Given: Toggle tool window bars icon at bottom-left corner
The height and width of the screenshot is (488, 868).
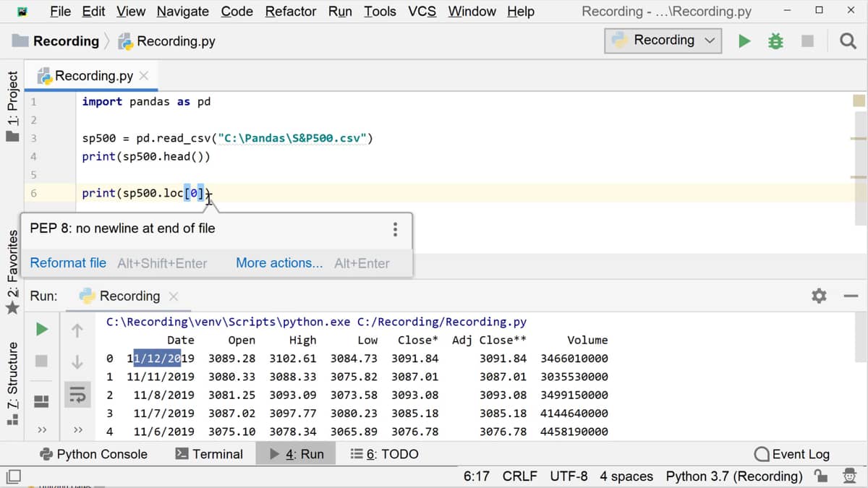Looking at the screenshot, I should click(13, 476).
